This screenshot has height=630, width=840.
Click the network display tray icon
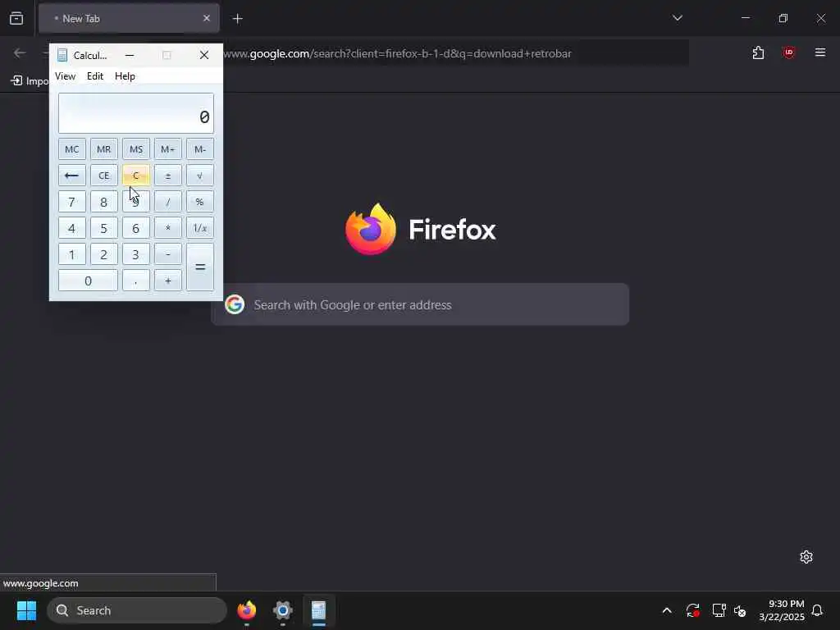pyautogui.click(x=719, y=610)
